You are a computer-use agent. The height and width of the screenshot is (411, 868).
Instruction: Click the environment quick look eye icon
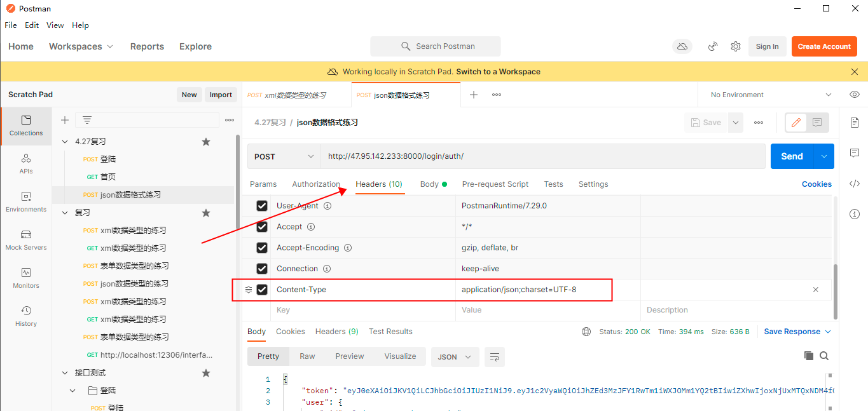[x=855, y=95]
